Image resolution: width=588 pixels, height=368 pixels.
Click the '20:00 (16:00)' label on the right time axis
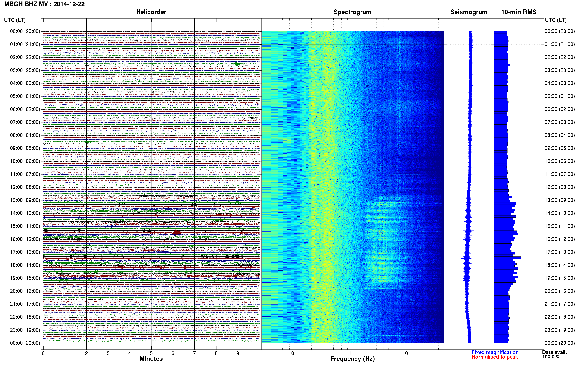click(560, 291)
